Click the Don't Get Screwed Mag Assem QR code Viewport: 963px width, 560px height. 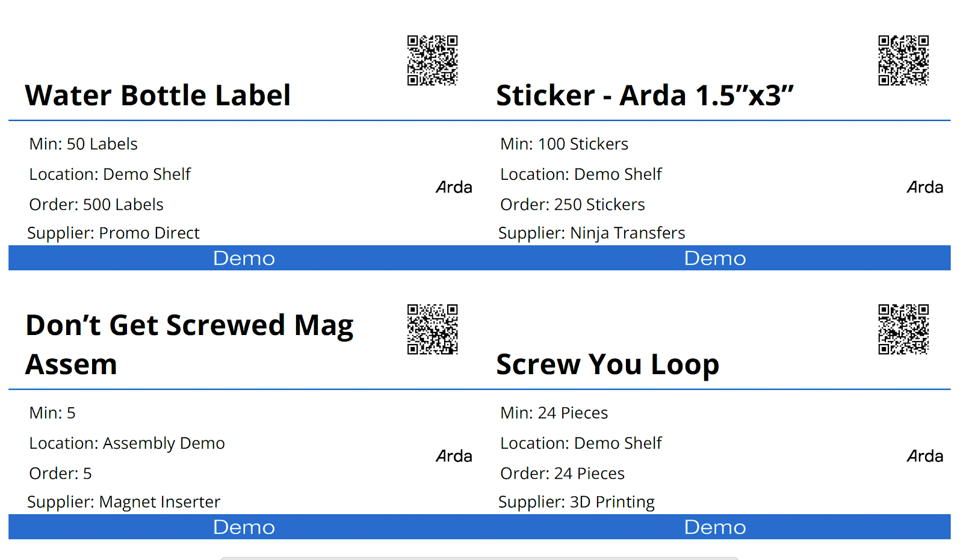pos(432,329)
